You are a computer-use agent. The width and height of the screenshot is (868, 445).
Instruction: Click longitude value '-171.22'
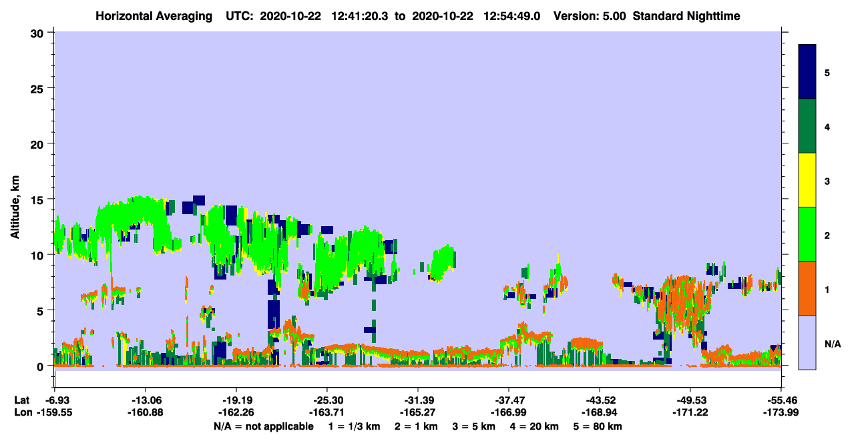(690, 413)
